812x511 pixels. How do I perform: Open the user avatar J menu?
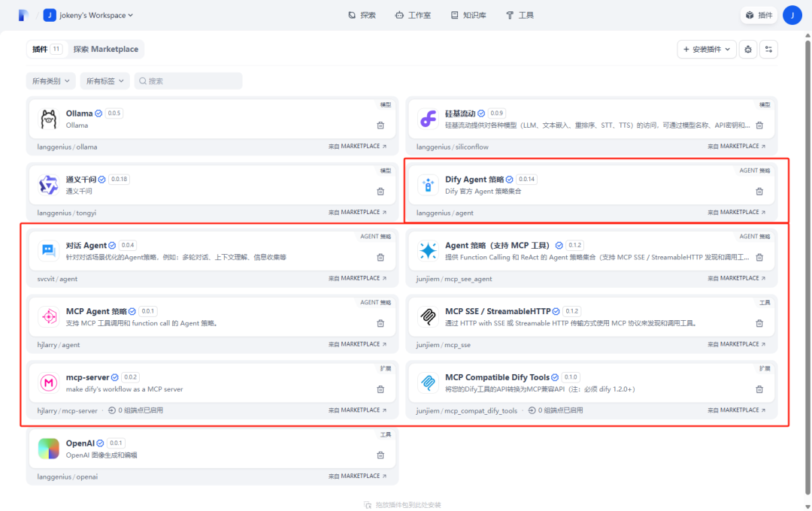click(792, 15)
